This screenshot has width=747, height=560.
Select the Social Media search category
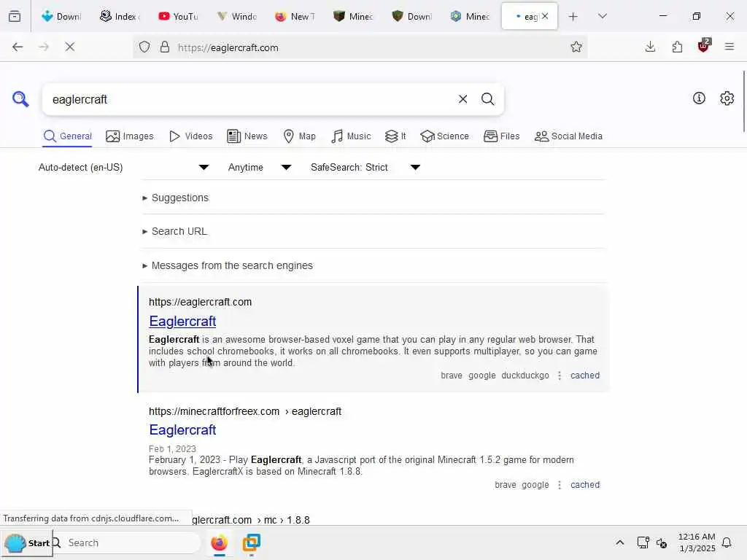(x=568, y=136)
